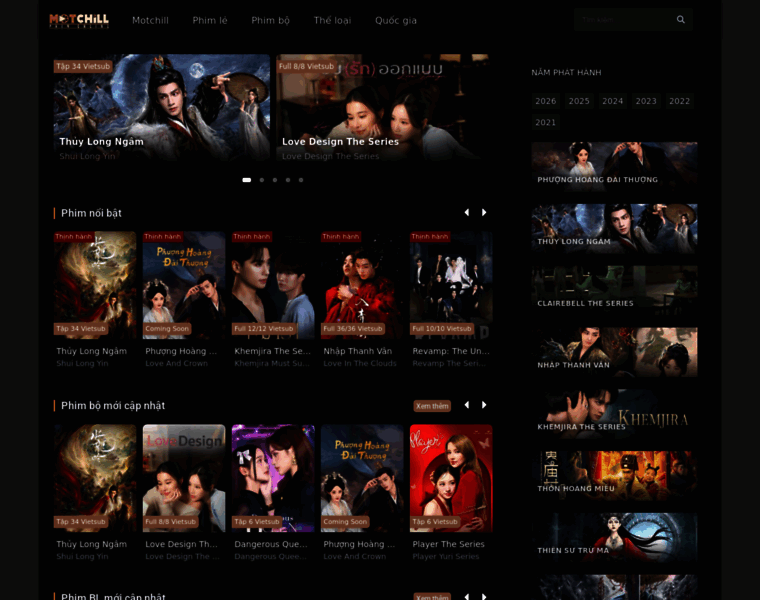This screenshot has height=600, width=760.
Task: Open Thủy Long Ngâm hero banner
Action: point(162,107)
